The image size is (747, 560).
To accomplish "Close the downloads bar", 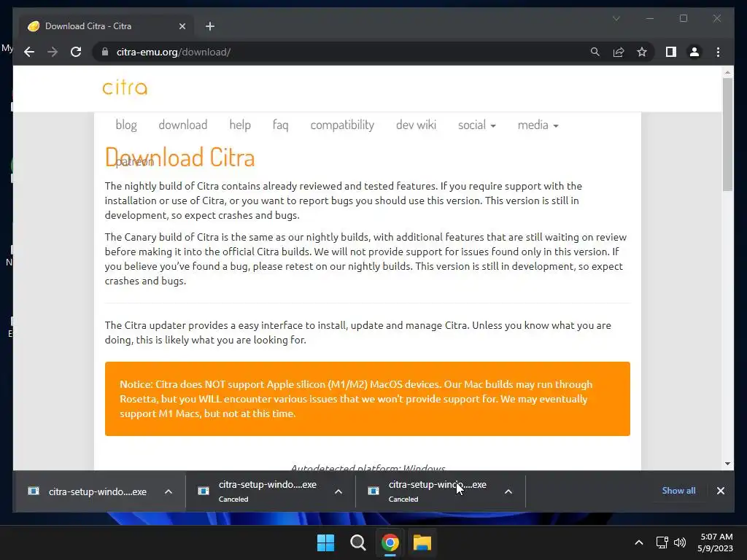I will click(720, 491).
